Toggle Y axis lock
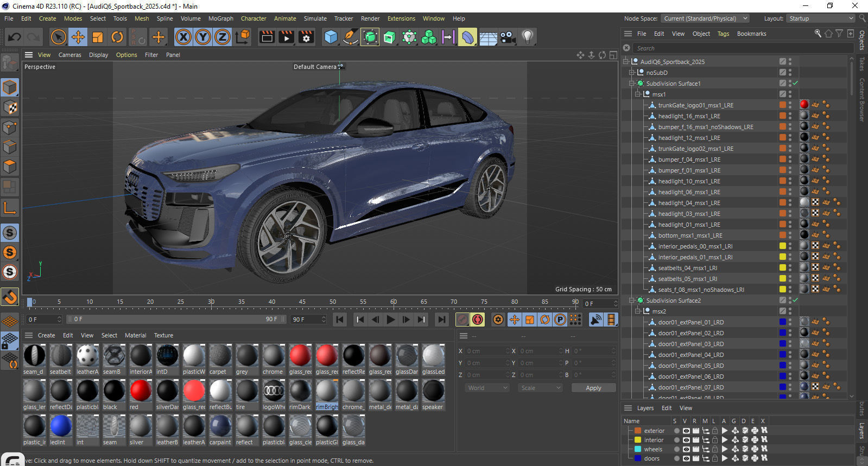Image resolution: width=868 pixels, height=466 pixels. (203, 37)
